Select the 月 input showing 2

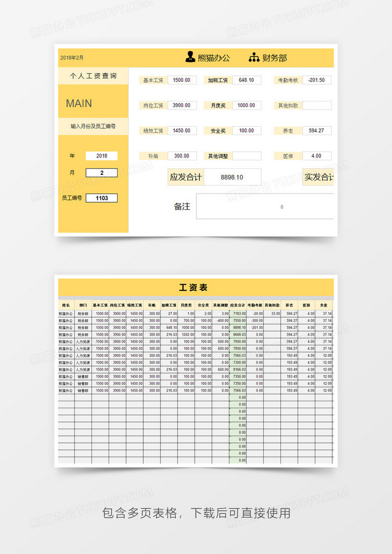(102, 173)
